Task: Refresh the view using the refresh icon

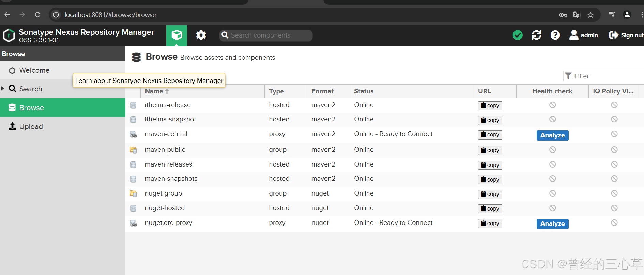Action: [x=536, y=35]
